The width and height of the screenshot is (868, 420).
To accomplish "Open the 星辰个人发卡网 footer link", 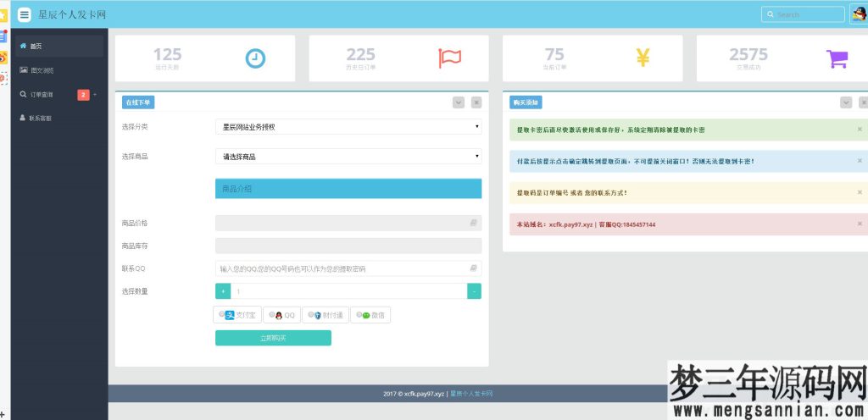I will (471, 394).
